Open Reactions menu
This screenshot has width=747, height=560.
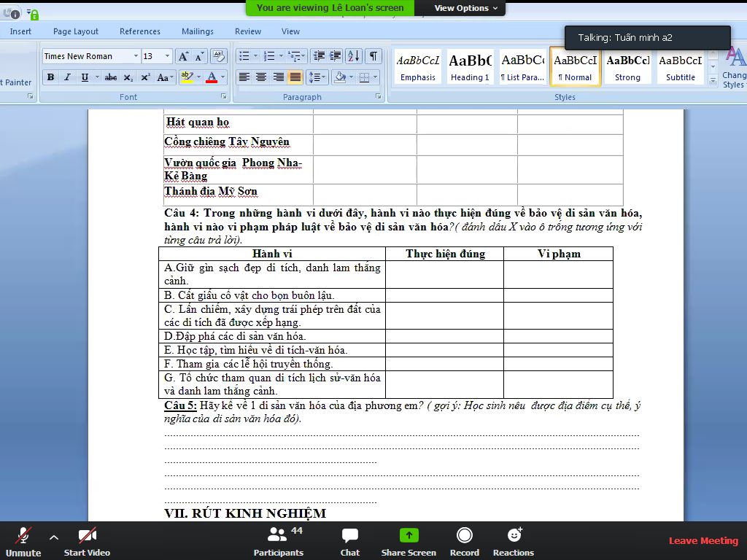point(514,542)
